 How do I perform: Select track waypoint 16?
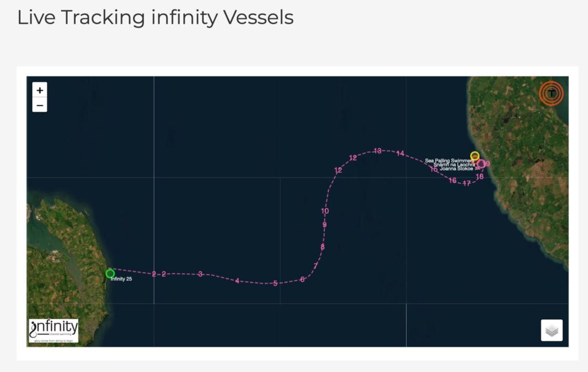pyautogui.click(x=452, y=180)
